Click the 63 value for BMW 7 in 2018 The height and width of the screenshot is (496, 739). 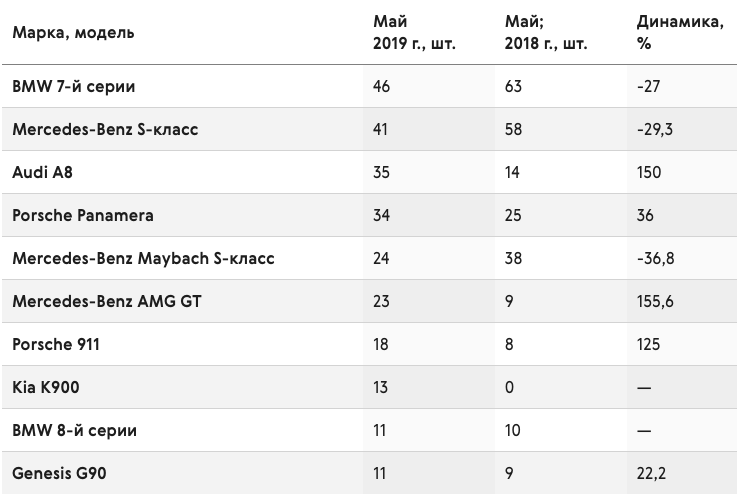point(513,86)
